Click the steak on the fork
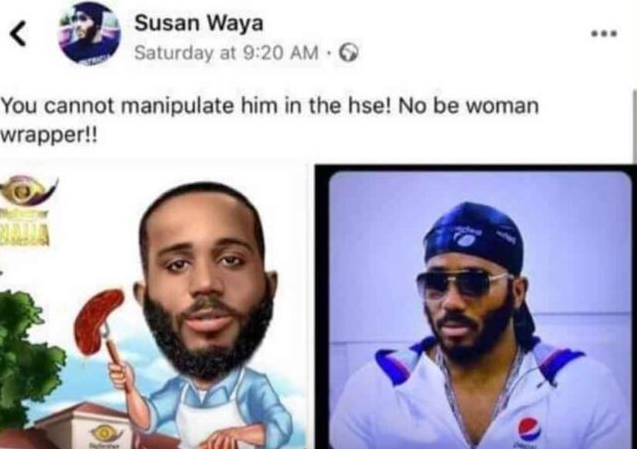The width and height of the screenshot is (637, 449). pyautogui.click(x=98, y=319)
